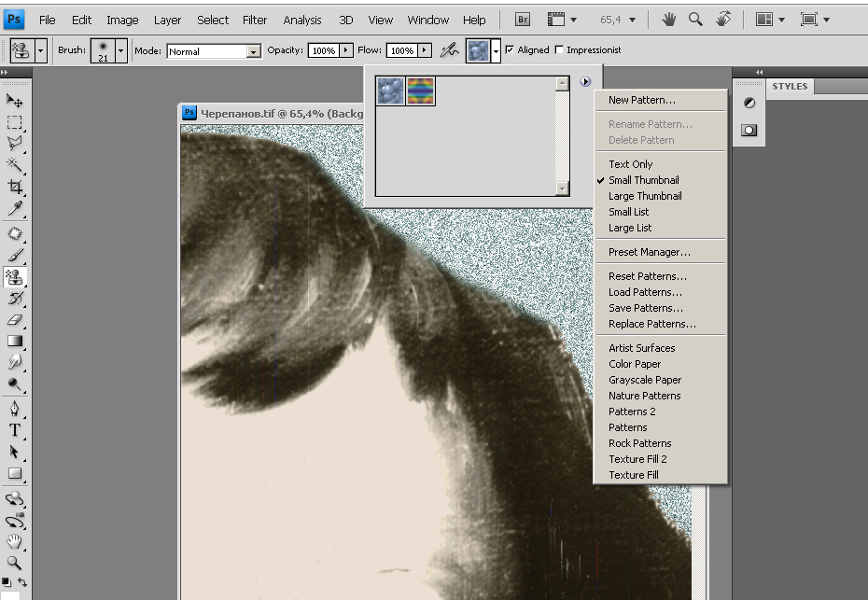Screen dimensions: 868x600
Task: Expand the Opacity slider arrow
Action: [x=347, y=50]
